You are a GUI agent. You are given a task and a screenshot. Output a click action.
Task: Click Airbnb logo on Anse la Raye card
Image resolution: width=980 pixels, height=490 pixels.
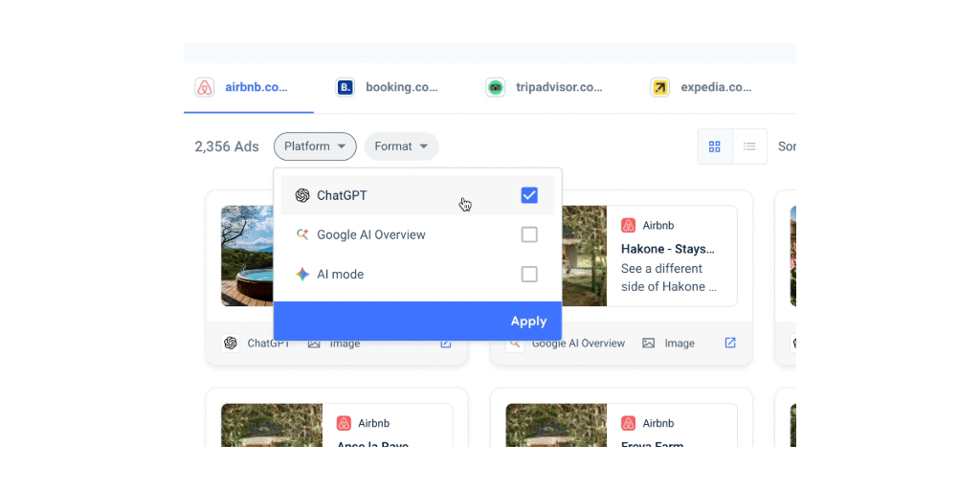click(x=344, y=423)
